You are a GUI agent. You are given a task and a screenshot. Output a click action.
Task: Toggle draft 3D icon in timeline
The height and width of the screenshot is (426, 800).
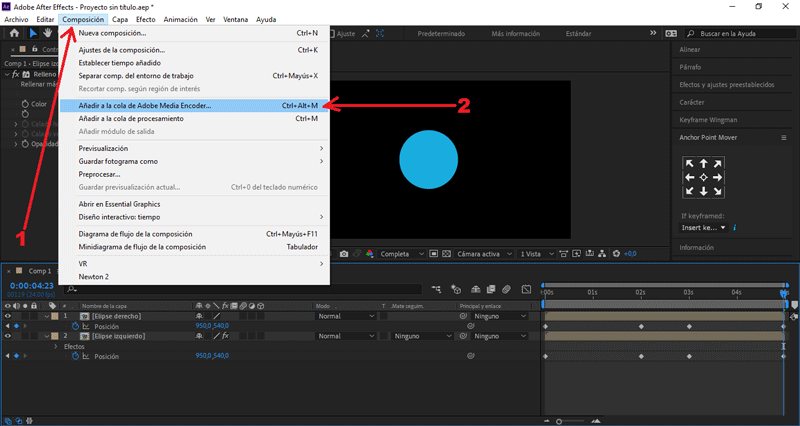456,289
